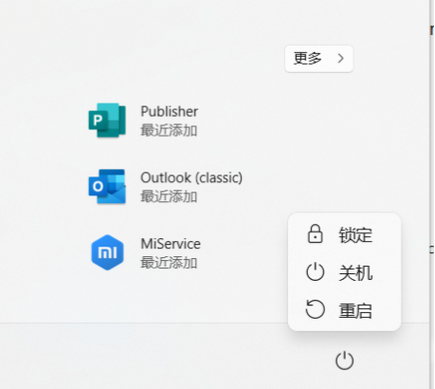Click 最近添加 under Publisher
The image size is (435, 389).
[169, 130]
